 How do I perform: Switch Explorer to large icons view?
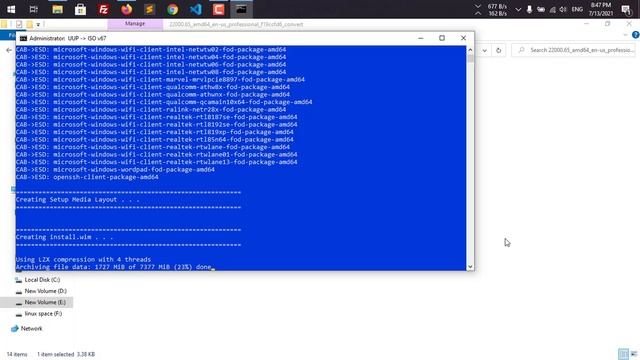tap(633, 354)
